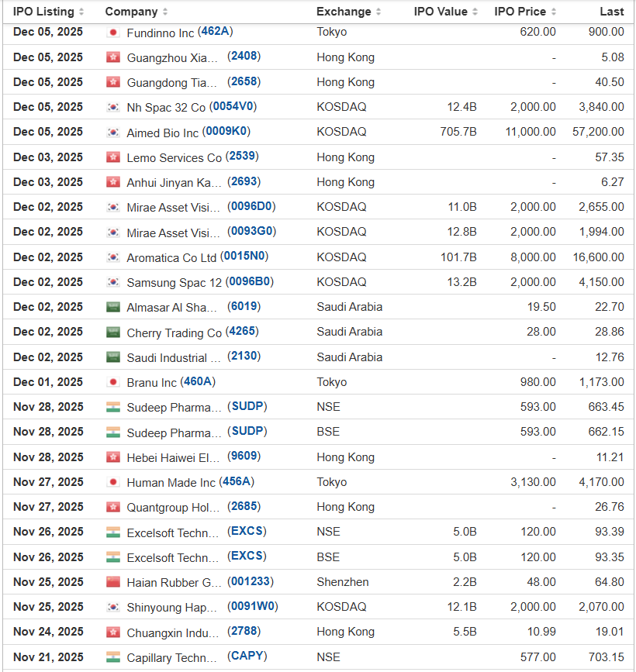The width and height of the screenshot is (636, 672).
Task: Click China flag beside Haian Rubber G
Action: click(x=113, y=582)
